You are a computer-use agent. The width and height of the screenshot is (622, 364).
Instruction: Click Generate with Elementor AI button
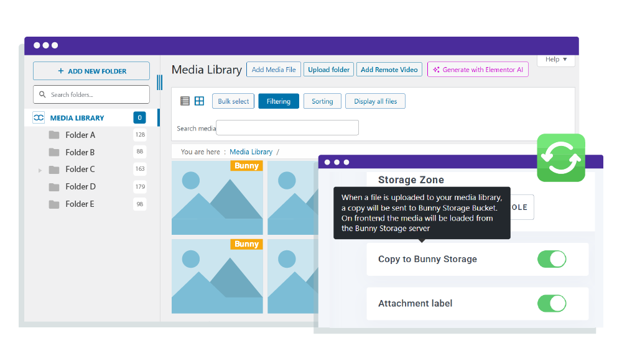click(478, 70)
